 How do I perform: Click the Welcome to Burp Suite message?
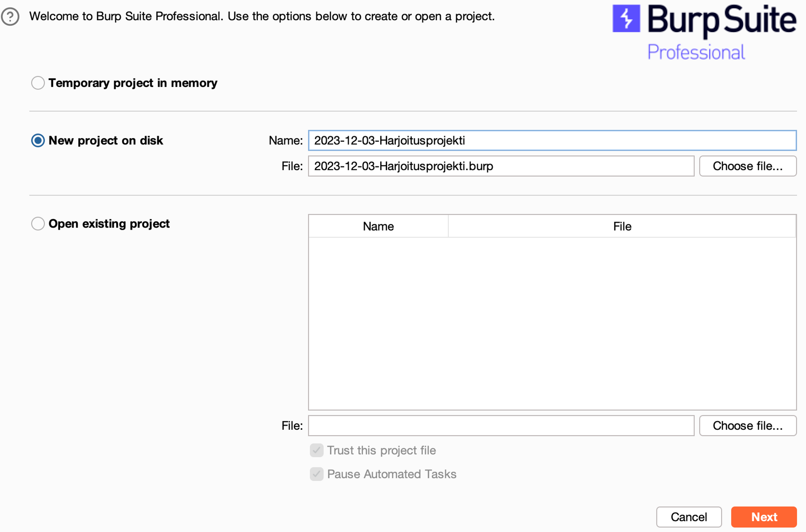point(262,16)
